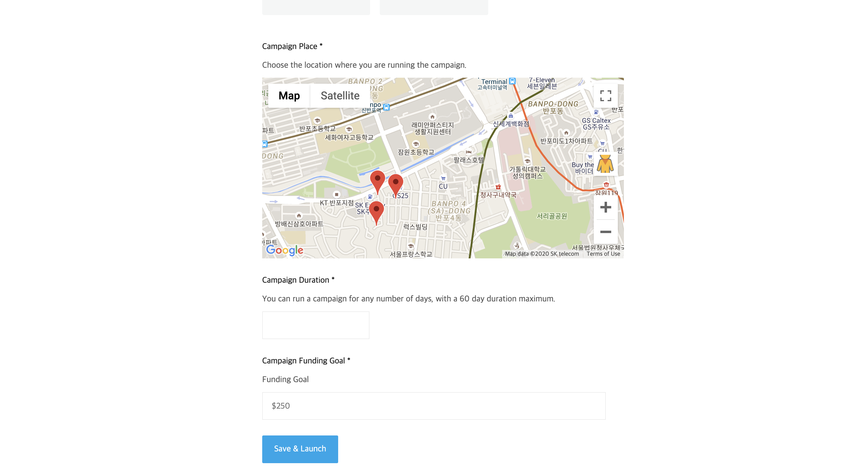Viewport: 868px width, 474px height.
Task: Focus the Campaign Duration input box
Action: click(316, 325)
